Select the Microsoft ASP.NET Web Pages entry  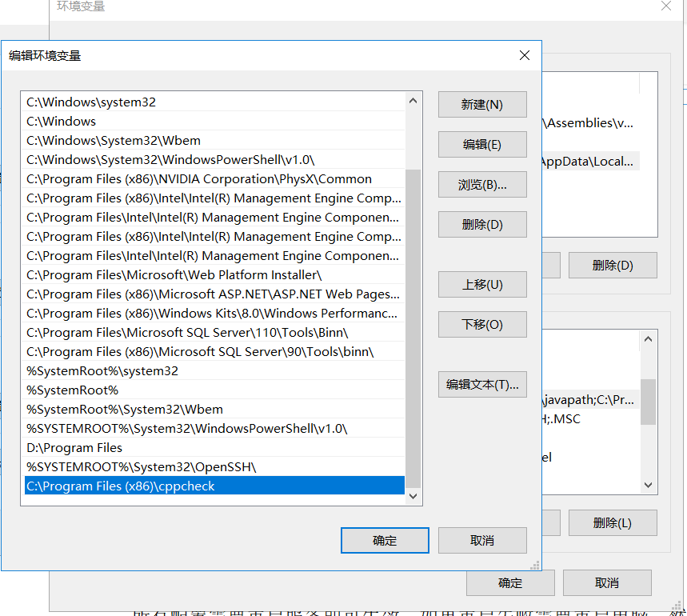(x=214, y=294)
